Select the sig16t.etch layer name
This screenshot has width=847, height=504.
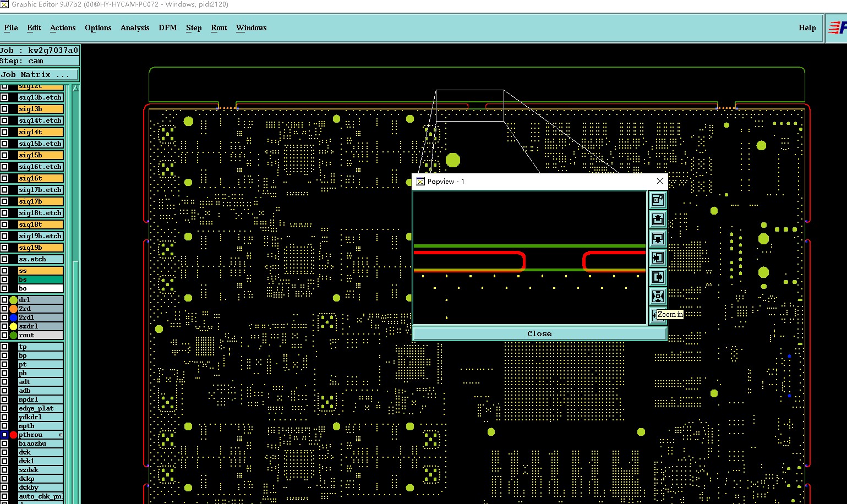click(x=40, y=167)
